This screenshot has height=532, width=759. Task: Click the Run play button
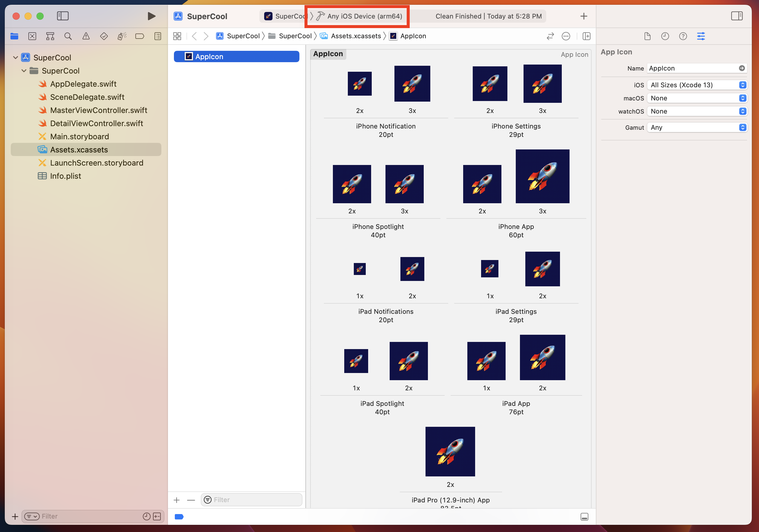point(152,16)
